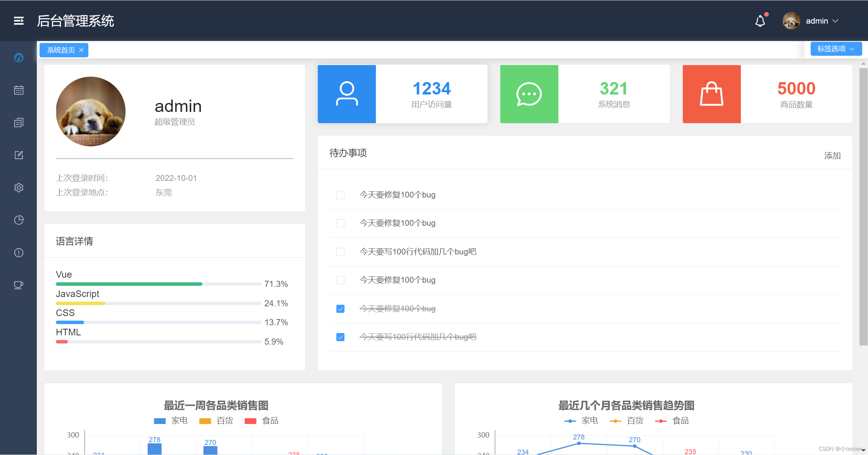
Task: Click the 270 bar in weekly chart
Action: click(x=210, y=450)
